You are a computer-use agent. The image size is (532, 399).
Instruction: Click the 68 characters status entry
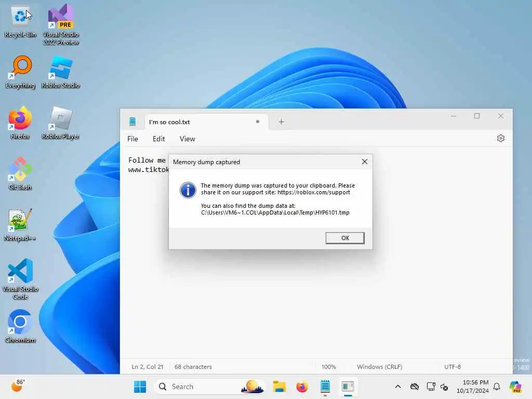click(193, 367)
